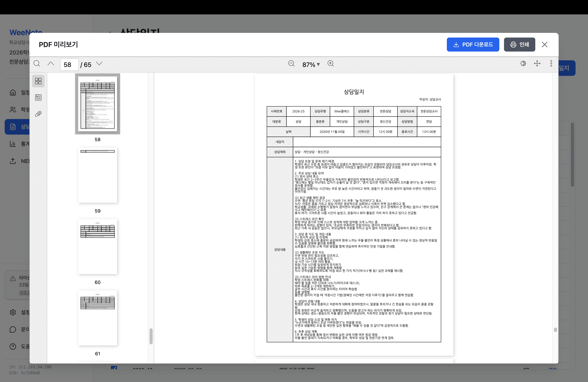Expand the 87% zoom level dropdown
The height and width of the screenshot is (382, 588).
(x=311, y=65)
